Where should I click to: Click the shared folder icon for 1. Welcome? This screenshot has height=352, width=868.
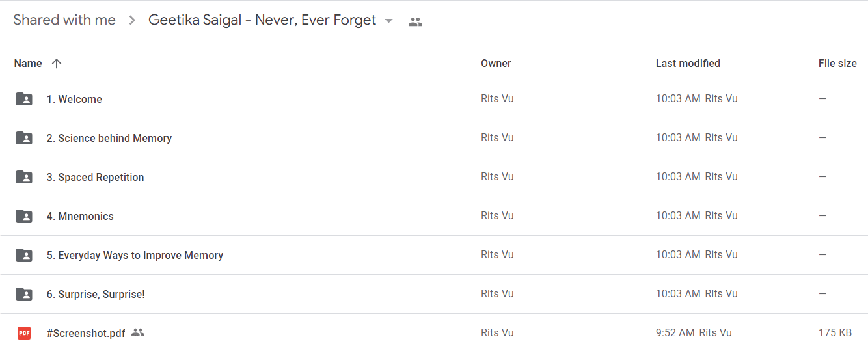coord(24,99)
